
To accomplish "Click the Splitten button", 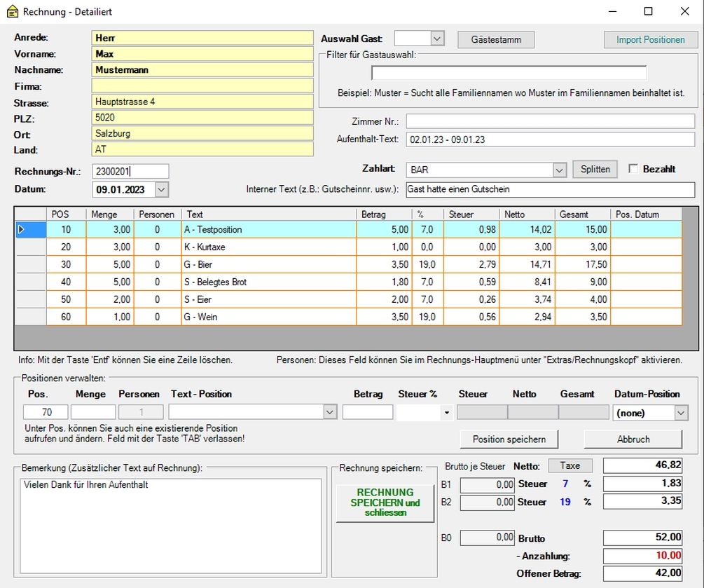I will tap(595, 169).
